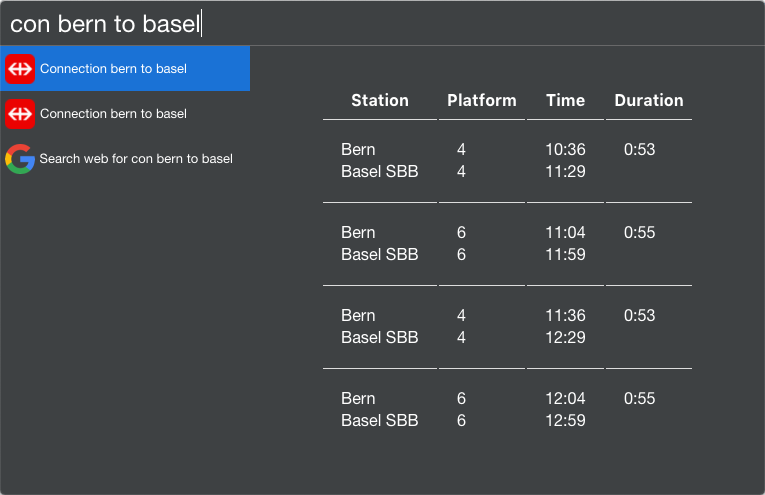Select the 11:36 departure time

click(x=565, y=316)
